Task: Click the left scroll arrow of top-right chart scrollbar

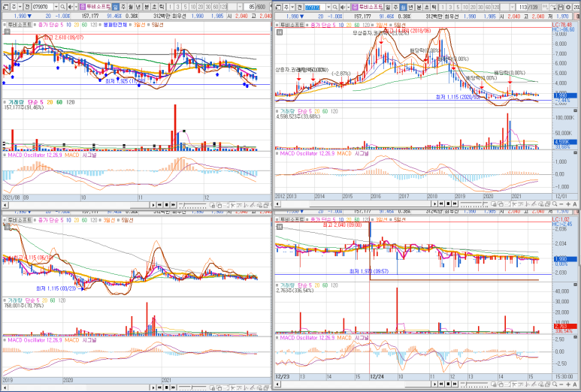Action: pos(277,204)
